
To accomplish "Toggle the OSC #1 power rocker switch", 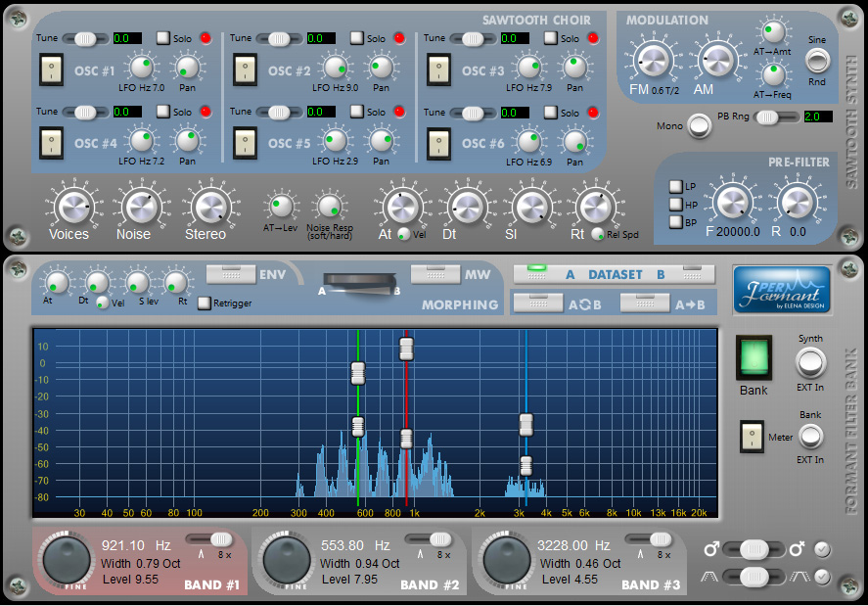I will point(51,70).
